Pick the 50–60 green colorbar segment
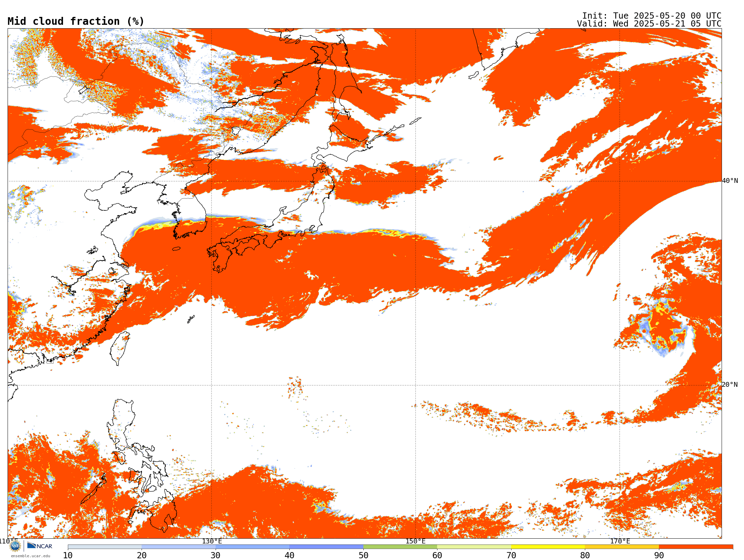The height and width of the screenshot is (560, 744). (x=400, y=547)
